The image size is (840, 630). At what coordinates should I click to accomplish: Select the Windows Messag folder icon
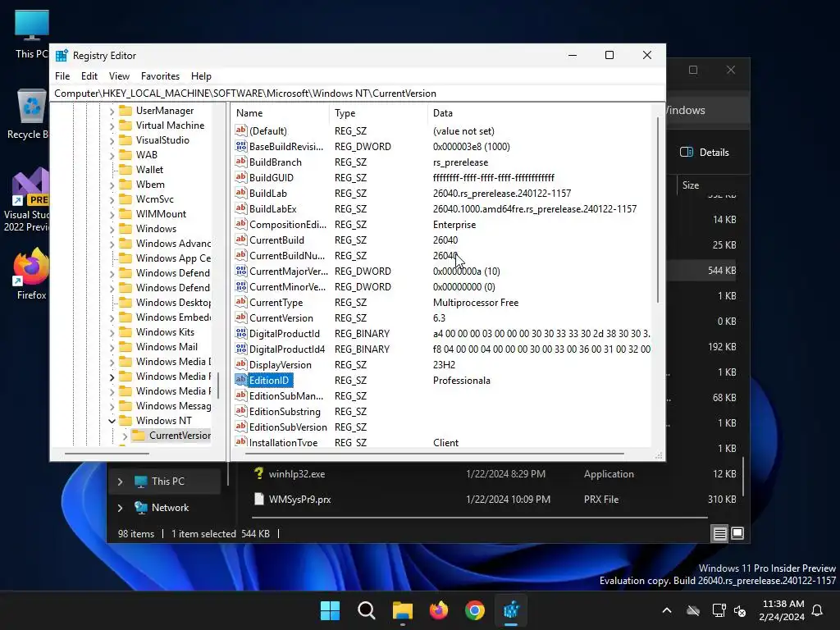(x=126, y=405)
